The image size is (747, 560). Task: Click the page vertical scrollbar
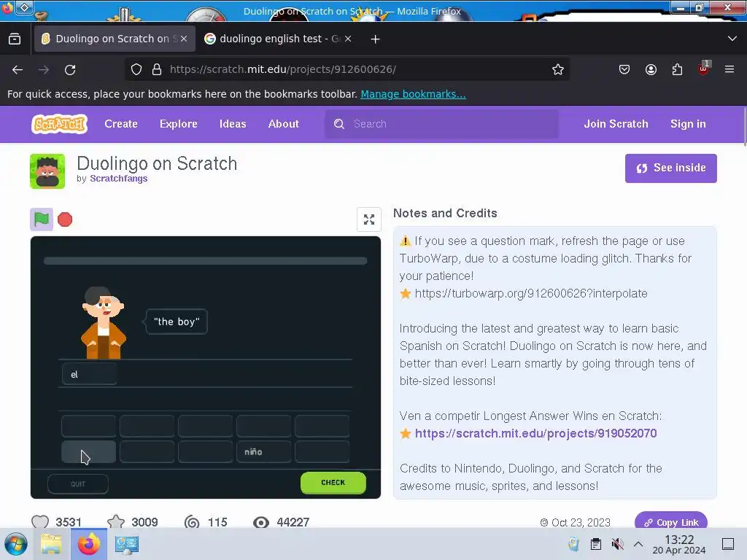(744, 126)
